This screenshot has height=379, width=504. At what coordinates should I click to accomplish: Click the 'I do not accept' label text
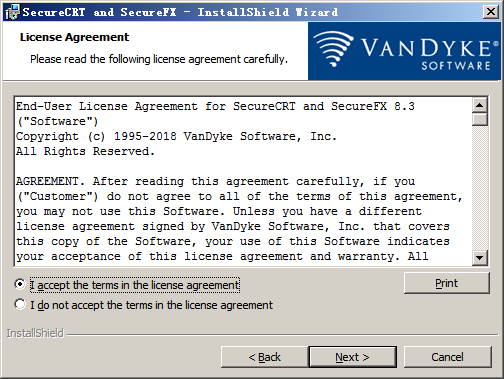(x=151, y=305)
